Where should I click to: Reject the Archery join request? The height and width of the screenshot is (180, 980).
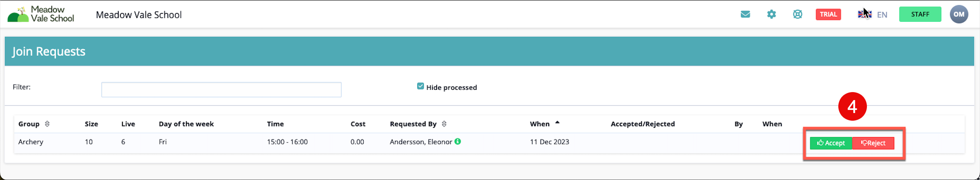click(873, 143)
